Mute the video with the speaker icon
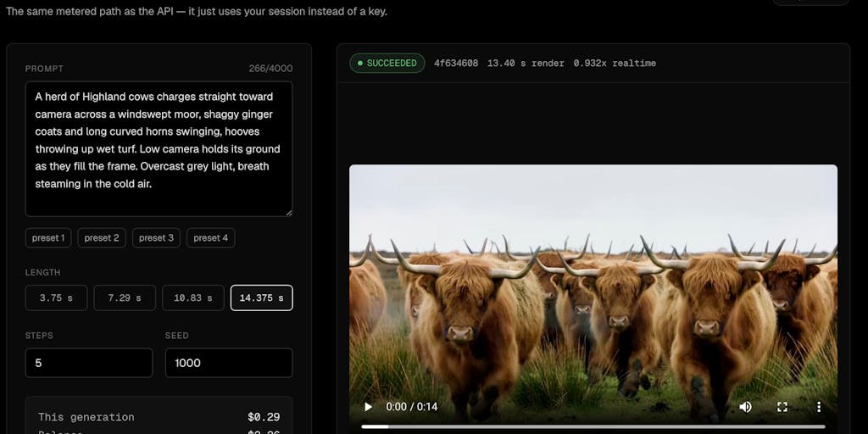868x434 pixels. 746,407
